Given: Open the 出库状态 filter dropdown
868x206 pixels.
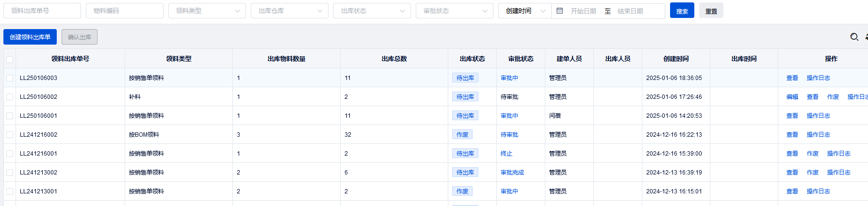Looking at the screenshot, I should point(372,11).
